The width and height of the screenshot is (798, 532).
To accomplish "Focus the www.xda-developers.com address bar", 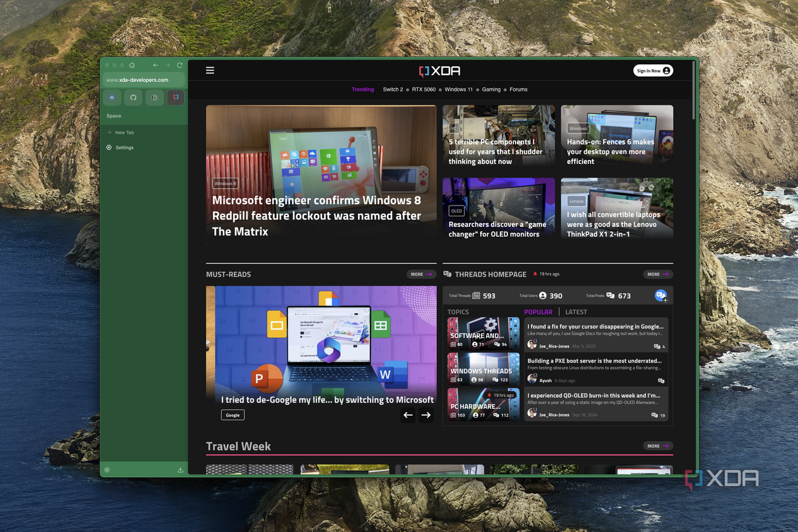I will tap(144, 80).
